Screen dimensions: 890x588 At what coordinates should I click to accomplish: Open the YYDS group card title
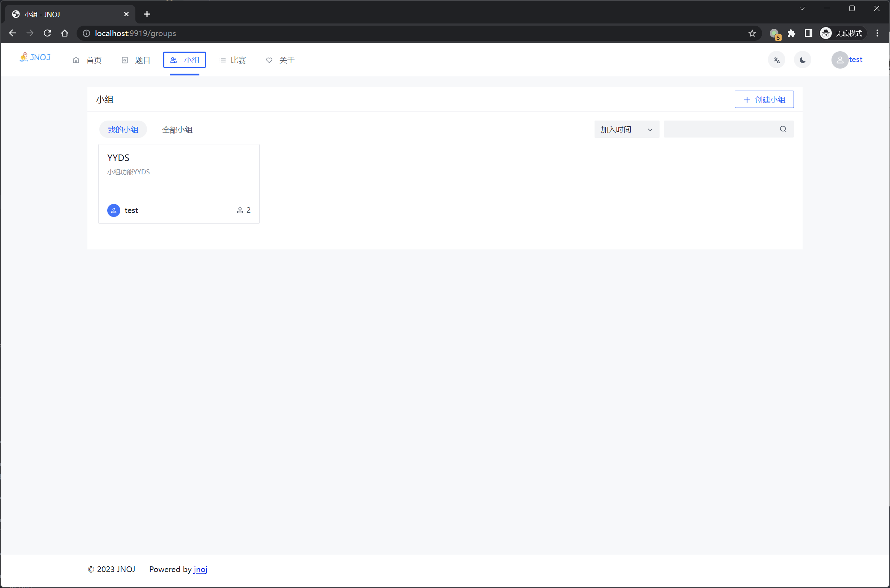coord(118,158)
